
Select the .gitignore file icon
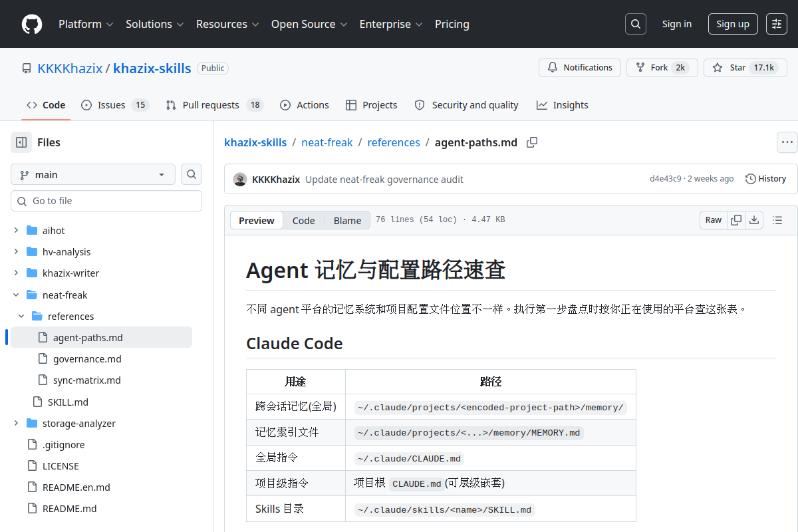31,445
